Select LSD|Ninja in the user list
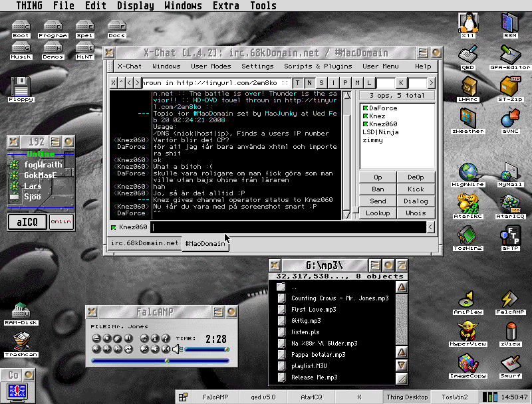532x404 pixels. click(x=380, y=132)
